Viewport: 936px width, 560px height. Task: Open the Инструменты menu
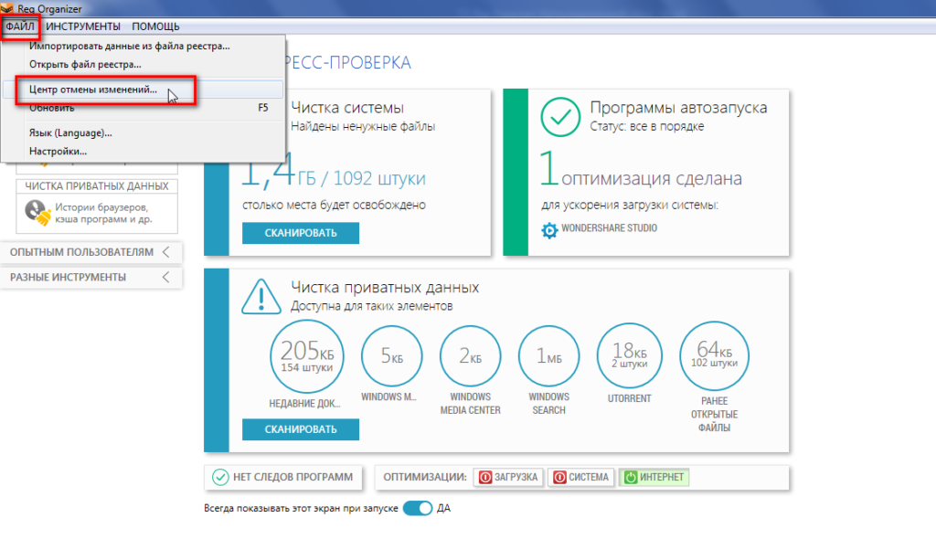click(83, 26)
